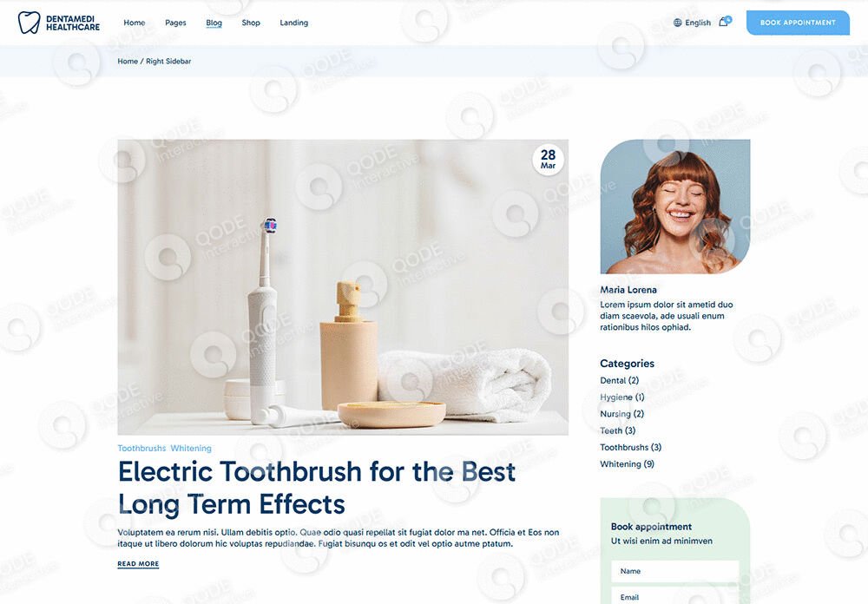Click the Toothbrushs category tag

pos(141,449)
